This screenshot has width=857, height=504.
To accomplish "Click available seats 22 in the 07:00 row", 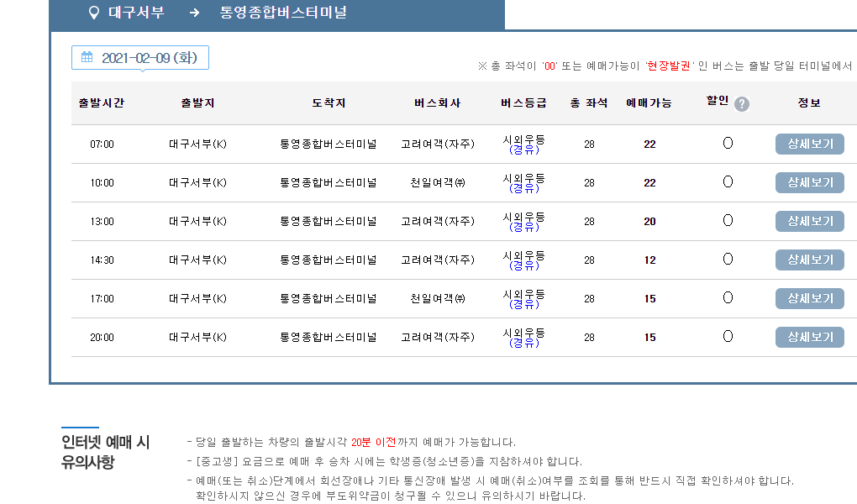I will coord(649,144).
